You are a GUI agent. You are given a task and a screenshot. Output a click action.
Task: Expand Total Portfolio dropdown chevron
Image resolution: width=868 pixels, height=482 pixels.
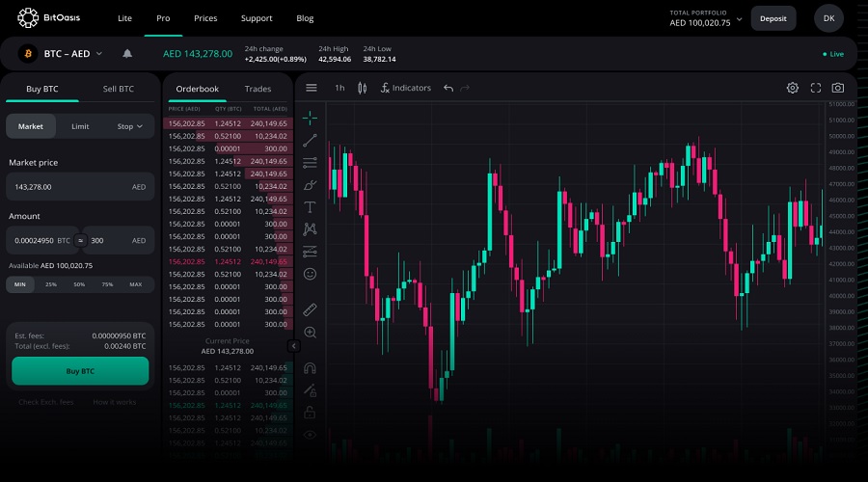click(x=739, y=19)
